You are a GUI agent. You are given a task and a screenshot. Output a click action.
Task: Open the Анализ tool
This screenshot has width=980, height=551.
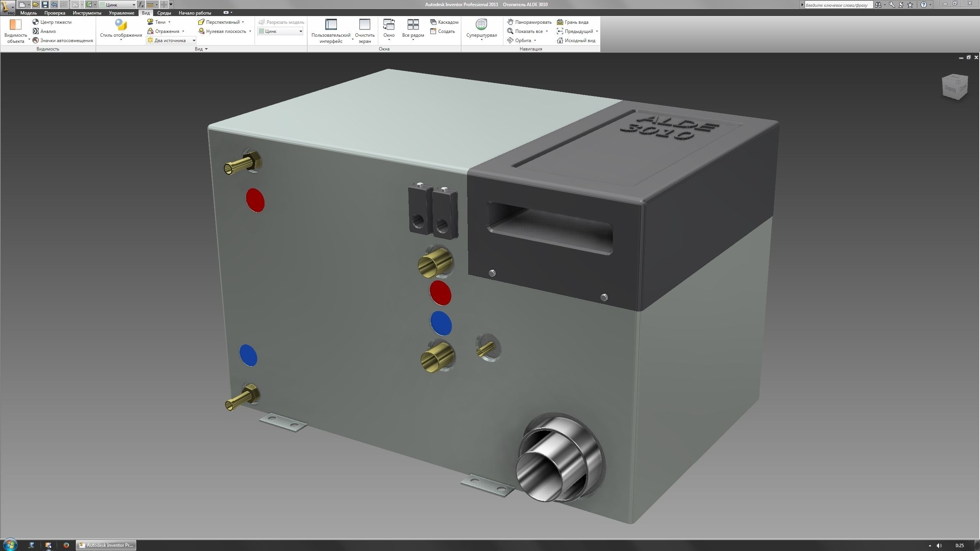[x=36, y=31]
